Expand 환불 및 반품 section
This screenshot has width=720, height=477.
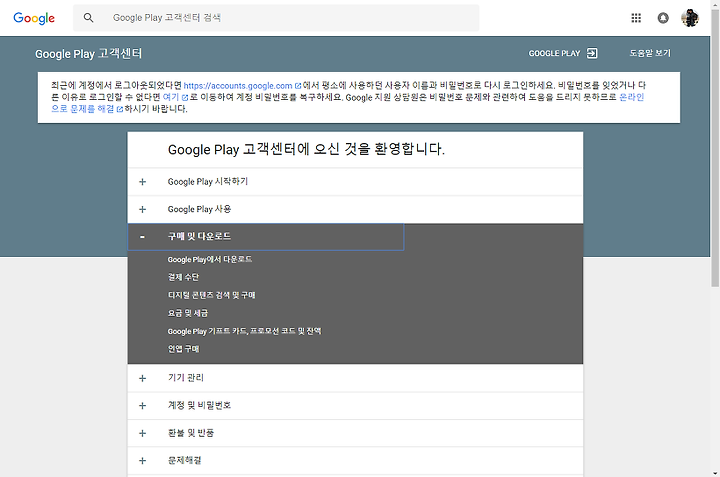(355, 433)
